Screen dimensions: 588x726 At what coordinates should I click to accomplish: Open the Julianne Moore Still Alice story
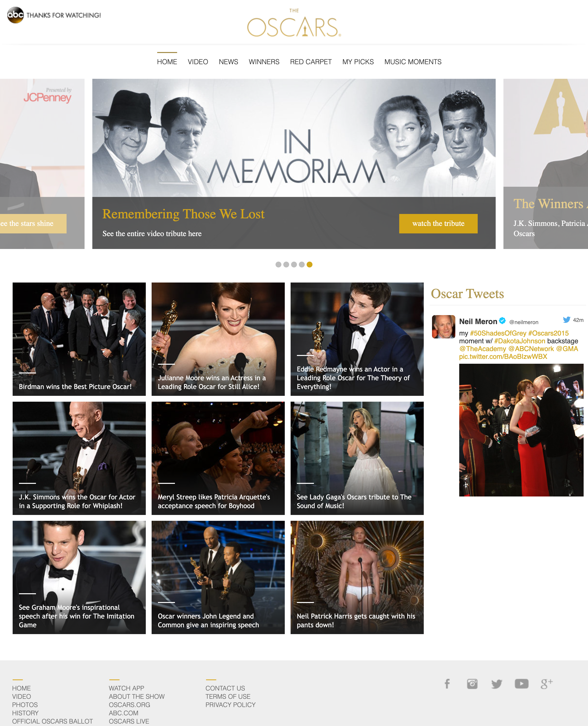218,339
